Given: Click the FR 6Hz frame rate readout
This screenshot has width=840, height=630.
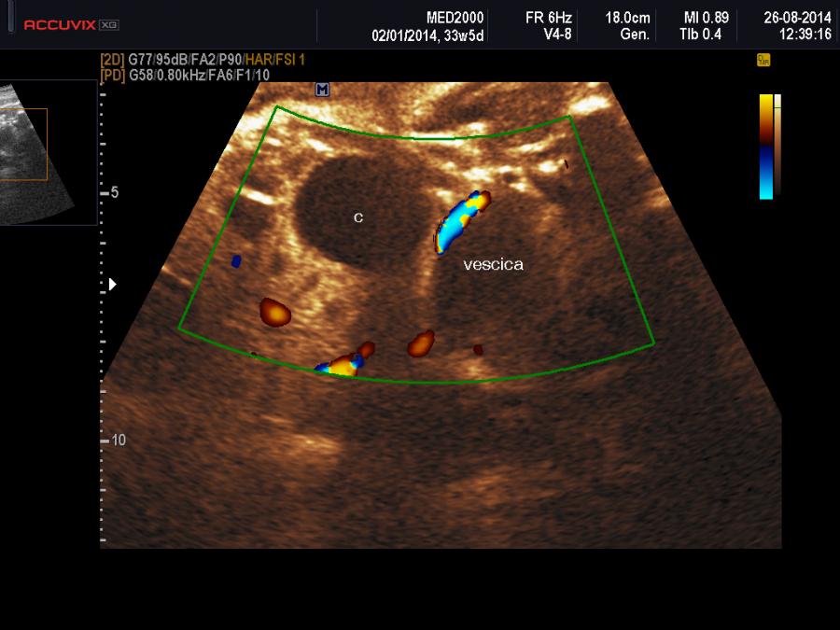Looking at the screenshot, I should [554, 18].
